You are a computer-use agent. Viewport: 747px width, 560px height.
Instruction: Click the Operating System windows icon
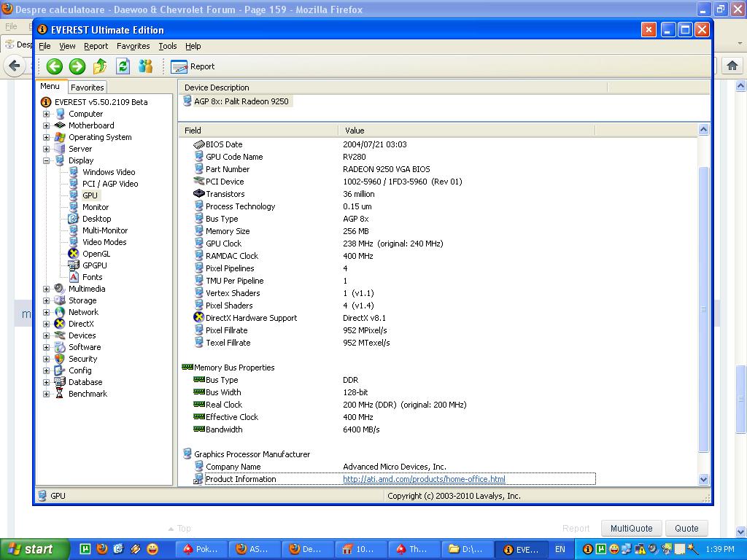coord(60,137)
